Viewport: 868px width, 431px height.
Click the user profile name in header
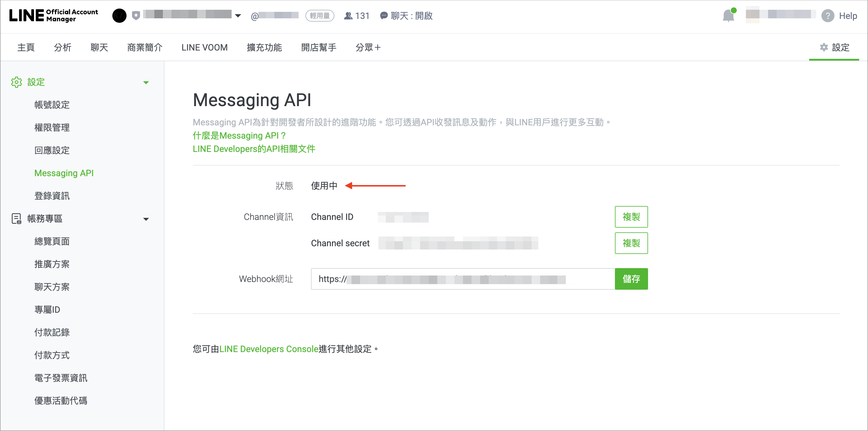780,15
